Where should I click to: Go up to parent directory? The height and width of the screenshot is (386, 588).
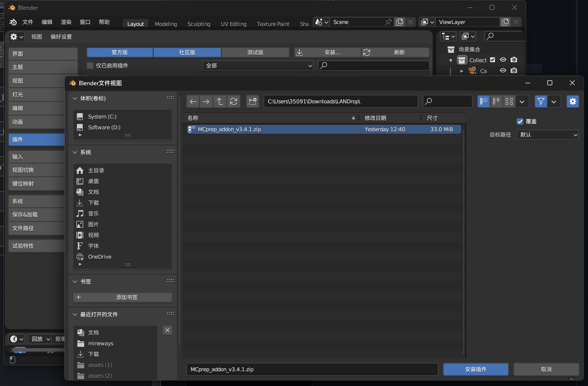[x=220, y=101]
